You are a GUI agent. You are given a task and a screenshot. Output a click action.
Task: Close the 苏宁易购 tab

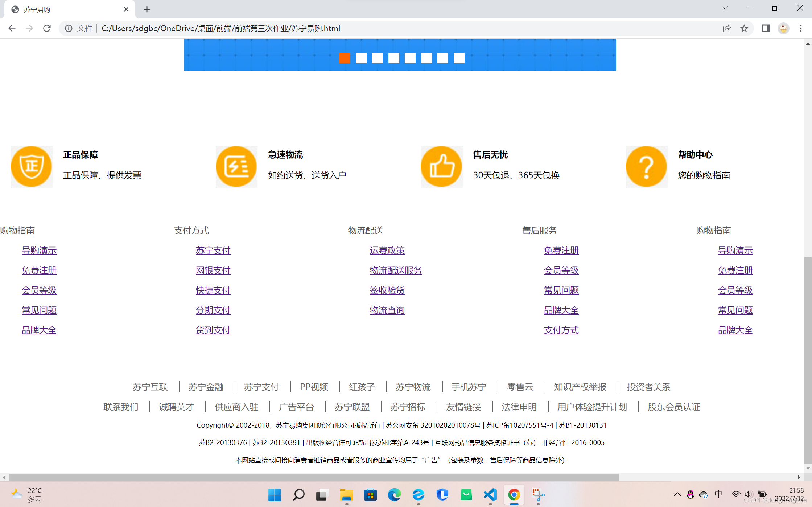[126, 9]
